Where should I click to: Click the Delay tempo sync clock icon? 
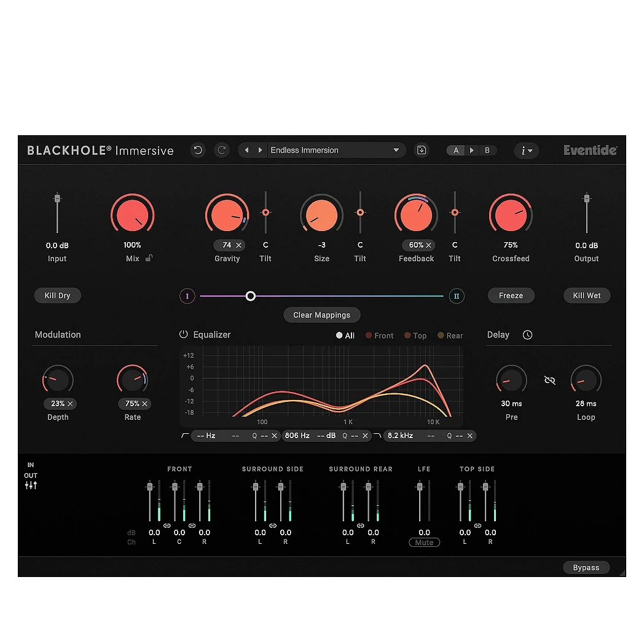(527, 335)
